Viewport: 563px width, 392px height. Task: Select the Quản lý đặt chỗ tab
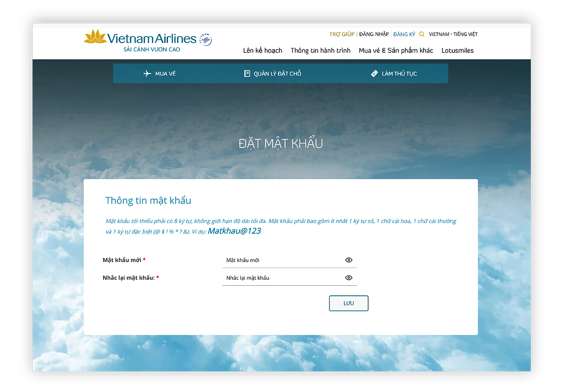coord(277,74)
